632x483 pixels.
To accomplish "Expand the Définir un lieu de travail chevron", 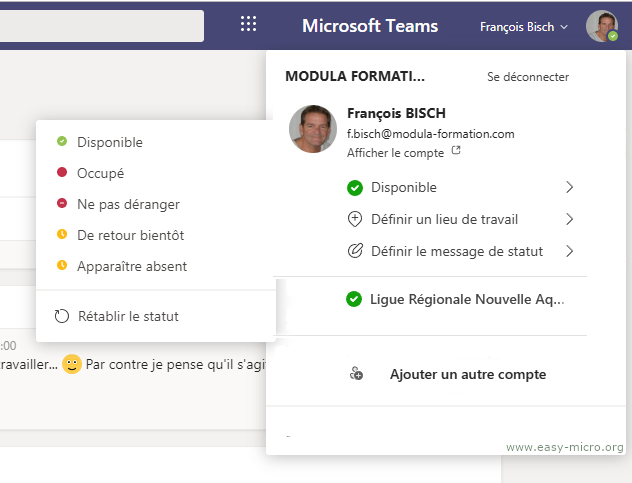I will [x=569, y=219].
